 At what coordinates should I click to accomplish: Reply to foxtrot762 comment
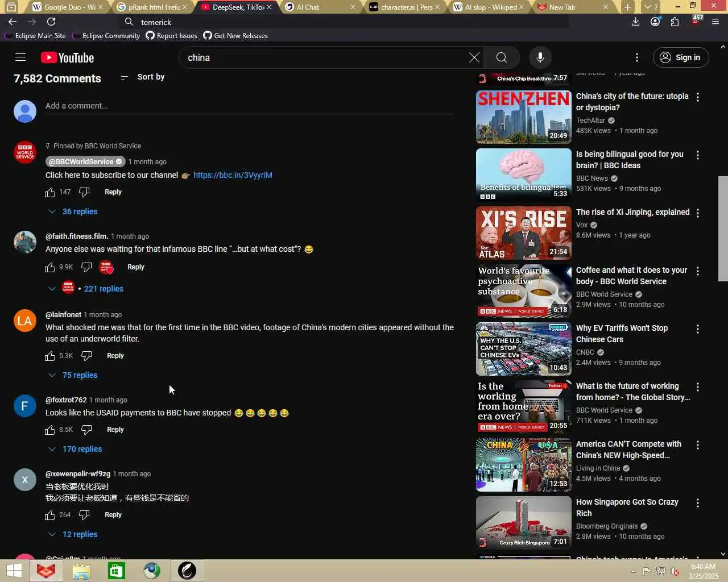coord(115,430)
